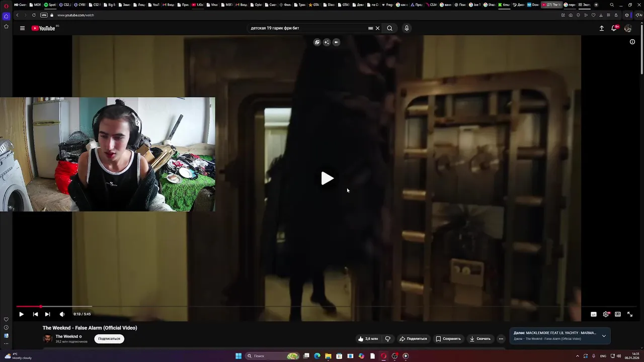This screenshot has width=644, height=362.
Task: Open Microsoft Edge from taskbar
Action: (317, 356)
